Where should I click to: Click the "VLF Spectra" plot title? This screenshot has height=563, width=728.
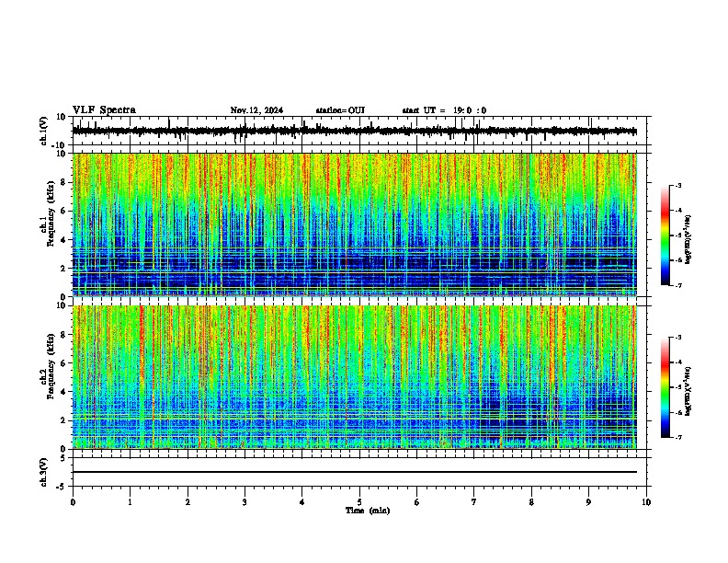click(x=104, y=110)
